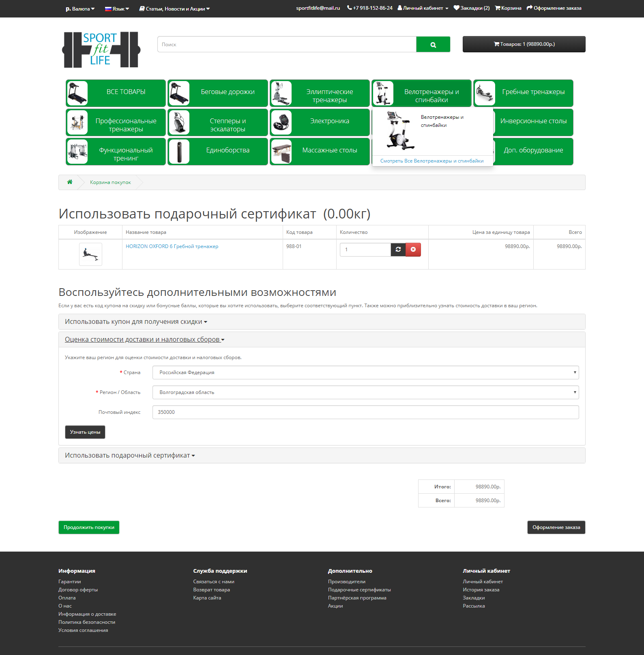This screenshot has width=644, height=655.
Task: Open Партнёрская программа footer link
Action: [357, 598]
